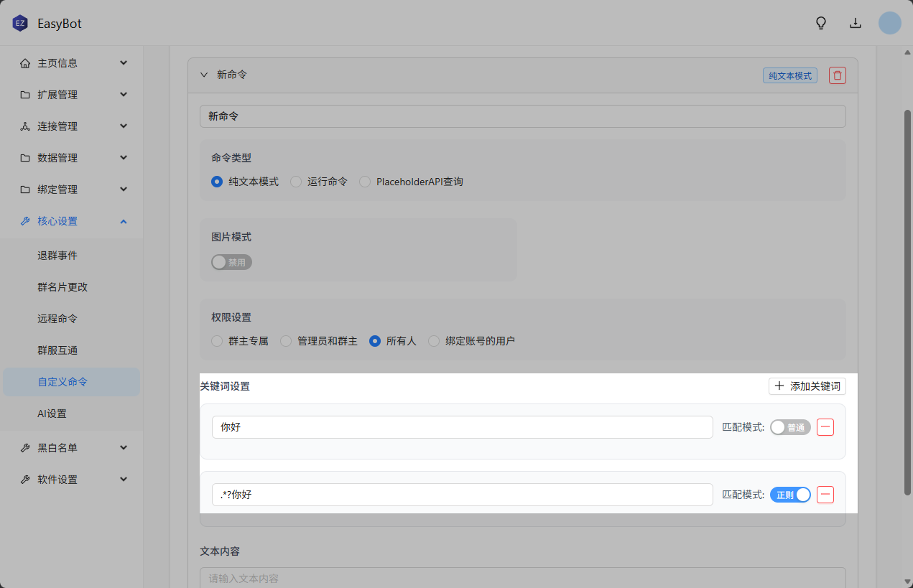
Task: Select the 运行命令 radio option
Action: [x=296, y=182]
